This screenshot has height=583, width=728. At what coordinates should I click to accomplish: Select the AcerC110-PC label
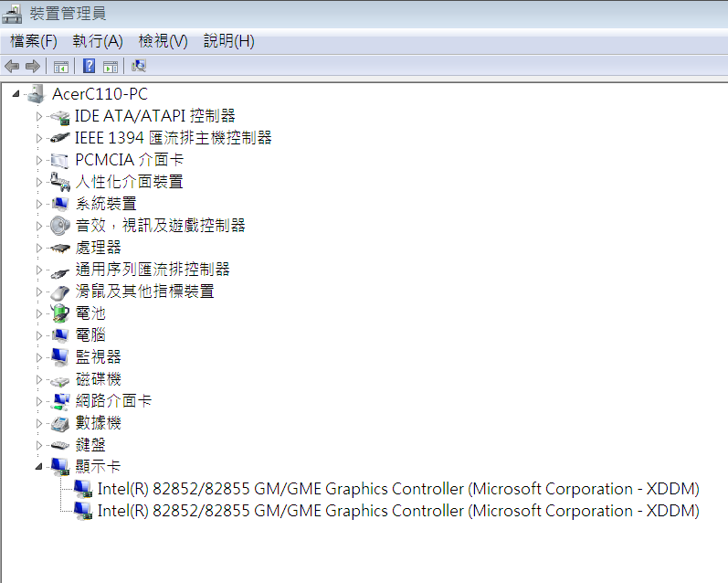(100, 94)
